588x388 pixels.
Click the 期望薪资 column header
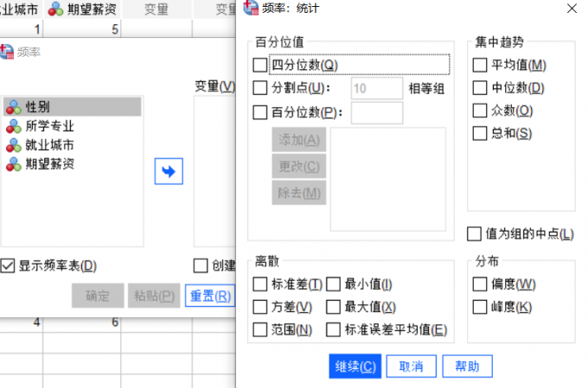click(82, 9)
